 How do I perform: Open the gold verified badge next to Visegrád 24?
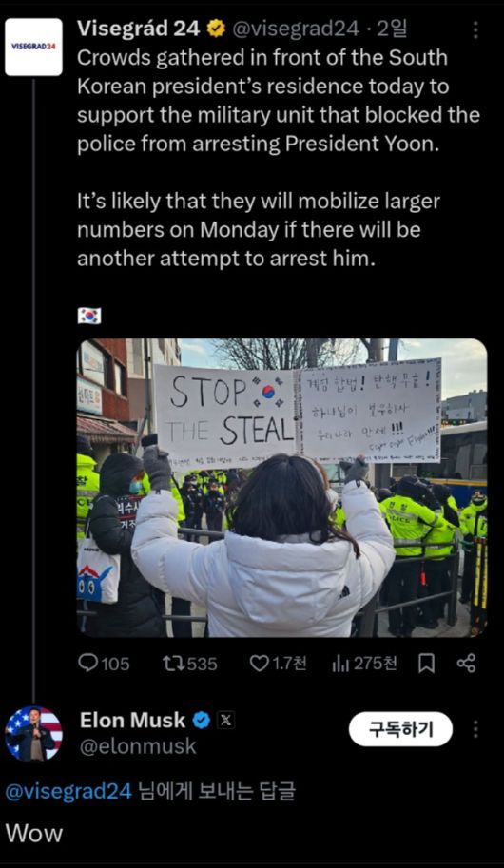(x=216, y=29)
